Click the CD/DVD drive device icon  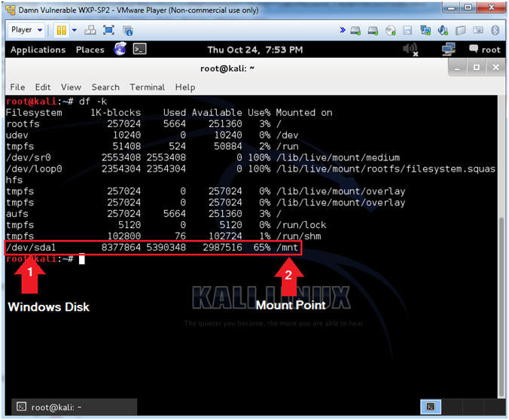point(390,31)
